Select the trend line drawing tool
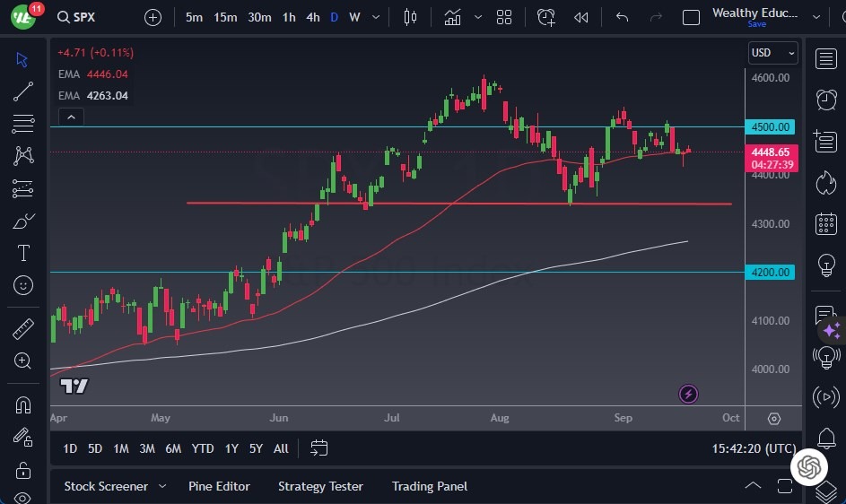Screen dimensions: 846x504 click(x=23, y=91)
